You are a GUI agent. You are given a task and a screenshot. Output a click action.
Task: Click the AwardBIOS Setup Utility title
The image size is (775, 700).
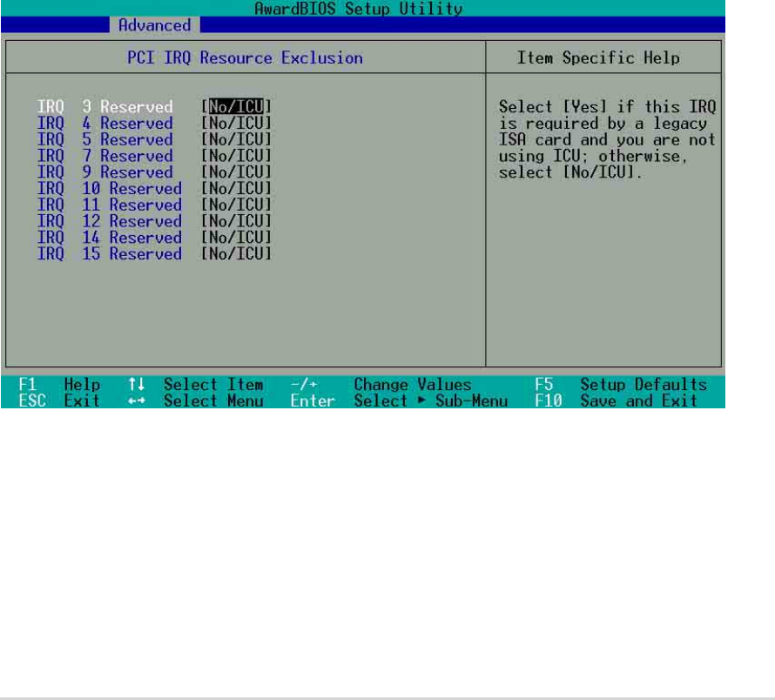tap(359, 9)
